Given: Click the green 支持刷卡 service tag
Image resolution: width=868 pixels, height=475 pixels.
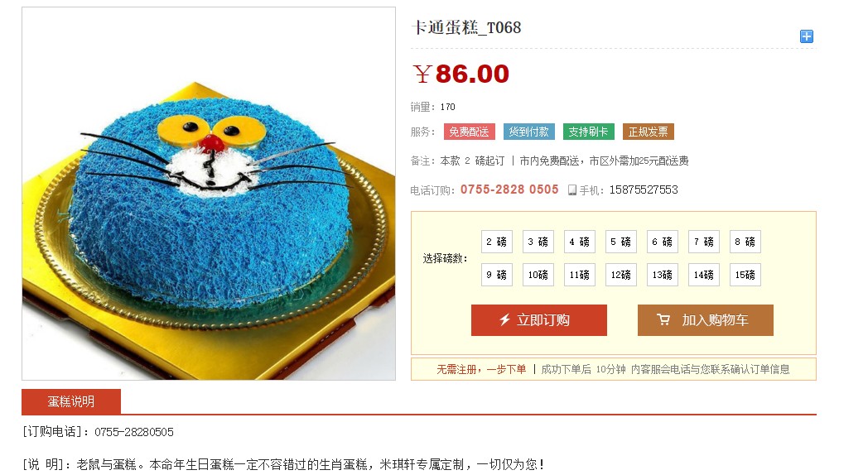Looking at the screenshot, I should (588, 132).
